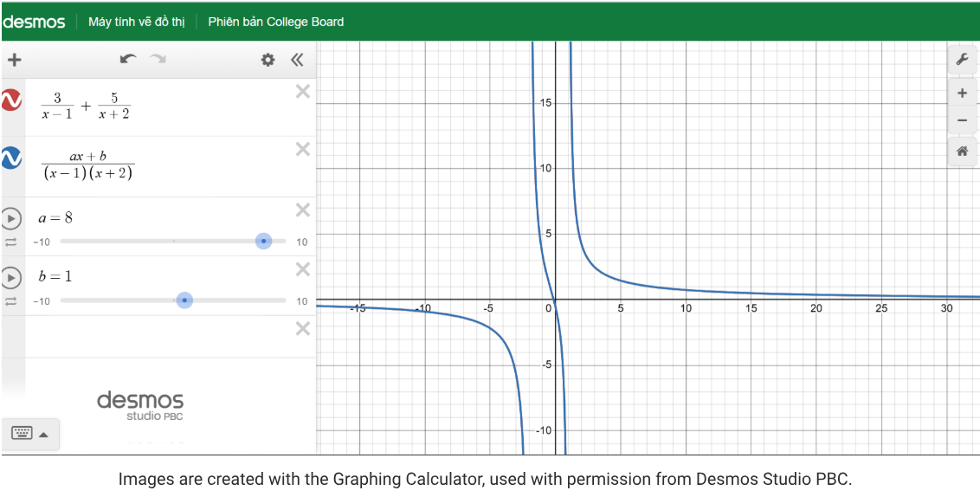980x497 pixels.
Task: Click the 'desmos studio PBC' branding link
Action: pos(140,406)
